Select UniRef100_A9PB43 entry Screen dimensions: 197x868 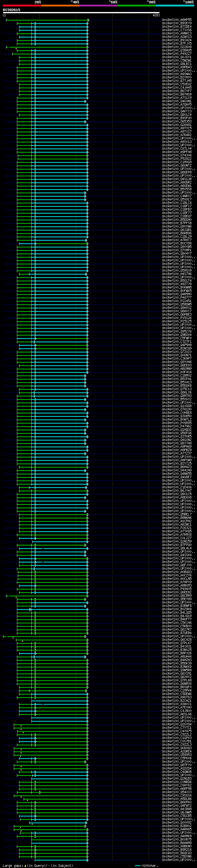click(177, 67)
